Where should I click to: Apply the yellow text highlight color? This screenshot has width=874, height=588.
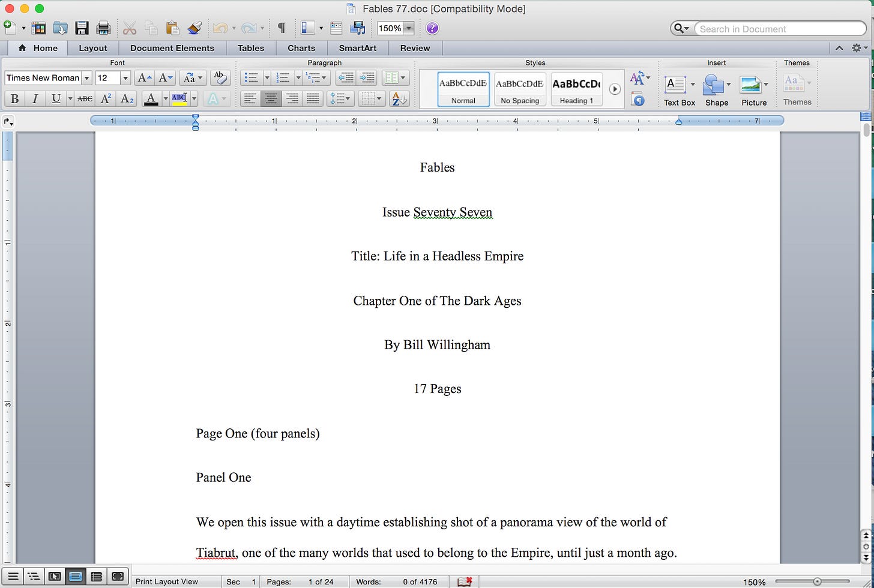pyautogui.click(x=179, y=99)
